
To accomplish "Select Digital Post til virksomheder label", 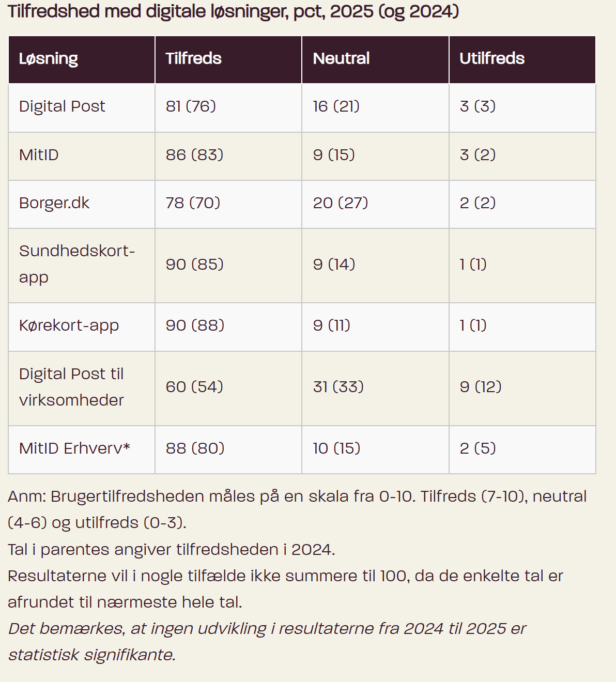I will (x=71, y=387).
